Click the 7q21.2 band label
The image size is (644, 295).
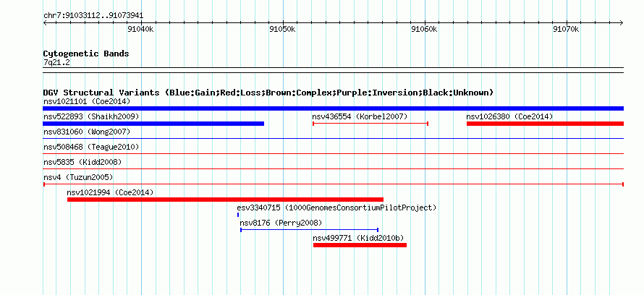[x=56, y=63]
